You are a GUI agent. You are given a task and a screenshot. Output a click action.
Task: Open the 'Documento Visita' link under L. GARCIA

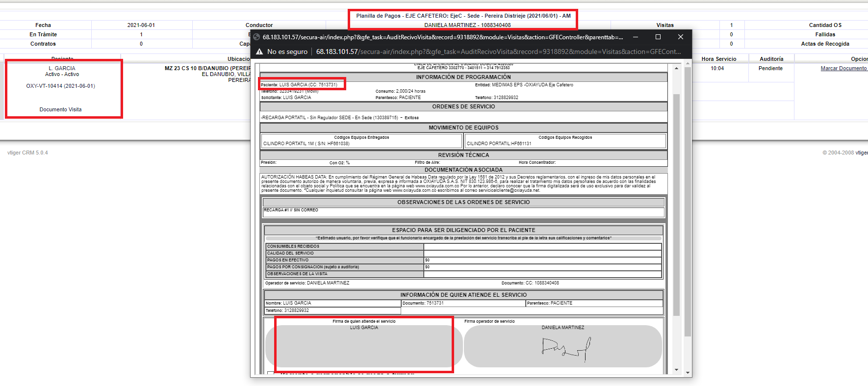(x=61, y=109)
